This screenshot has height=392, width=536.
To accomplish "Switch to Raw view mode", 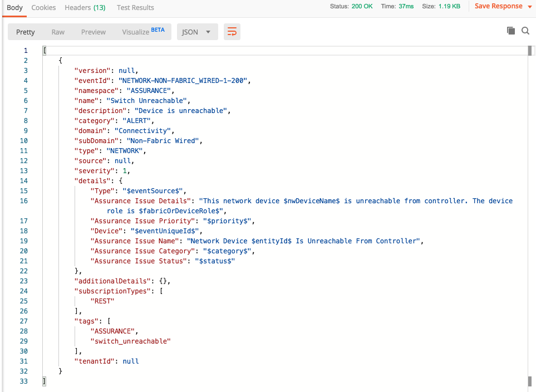I will pos(58,32).
